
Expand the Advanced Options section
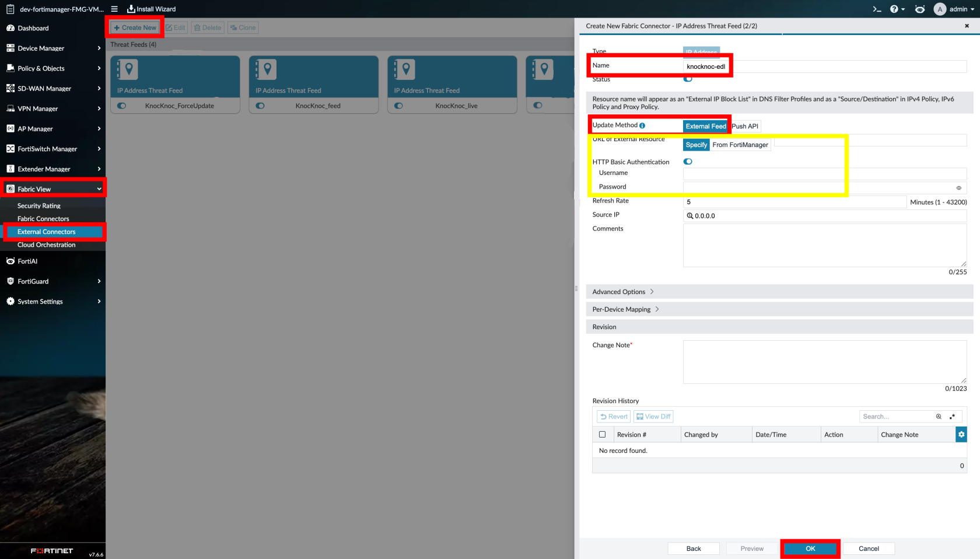(623, 292)
